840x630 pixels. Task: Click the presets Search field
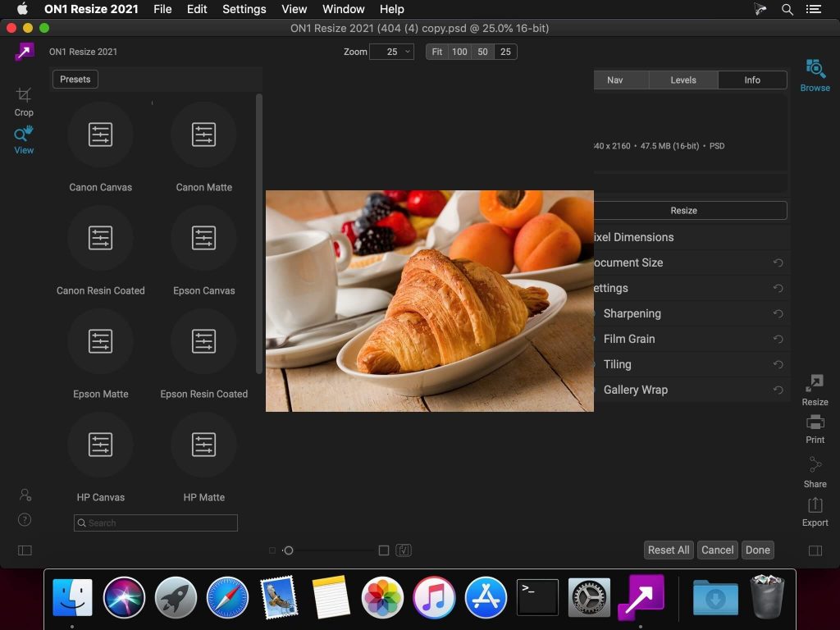tap(155, 523)
